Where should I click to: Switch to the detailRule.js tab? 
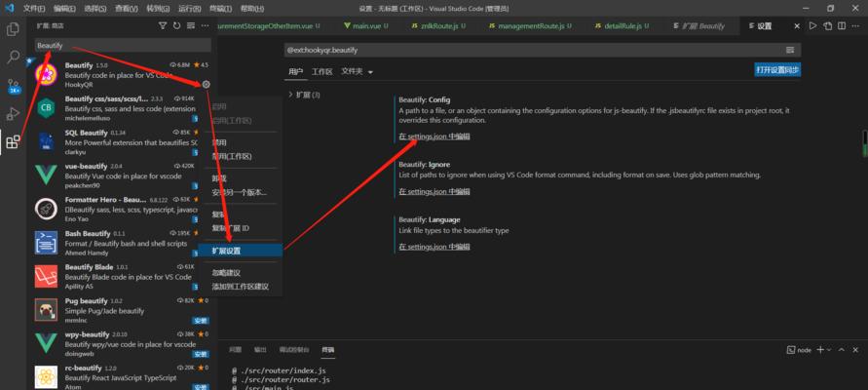(x=623, y=26)
